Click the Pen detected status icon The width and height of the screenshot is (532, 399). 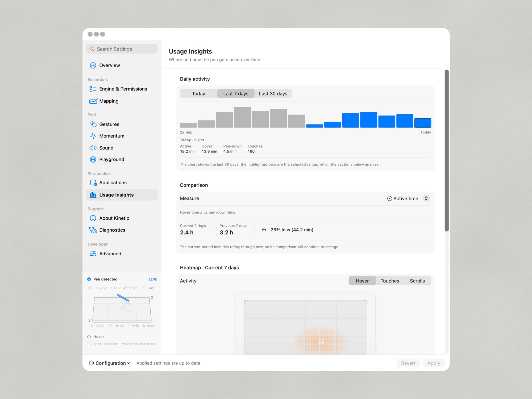[x=89, y=279]
